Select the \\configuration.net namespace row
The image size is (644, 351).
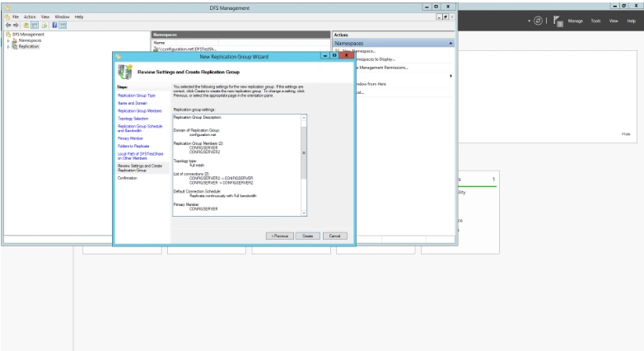pyautogui.click(x=184, y=49)
